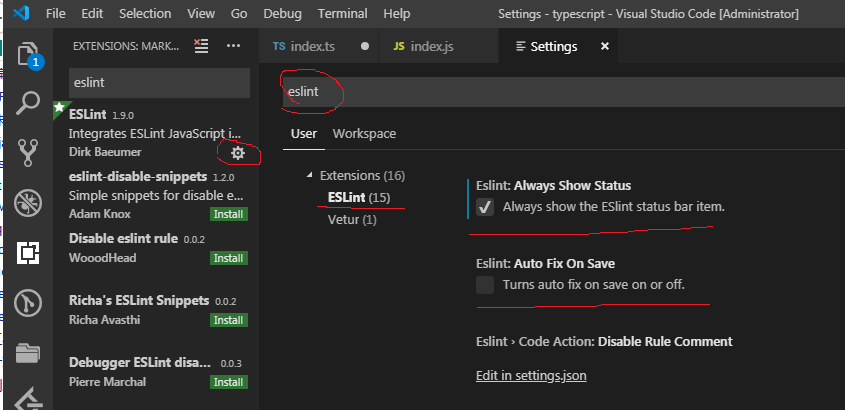The width and height of the screenshot is (845, 410).
Task: Click the Extensions activity bar icon
Action: pyautogui.click(x=29, y=251)
